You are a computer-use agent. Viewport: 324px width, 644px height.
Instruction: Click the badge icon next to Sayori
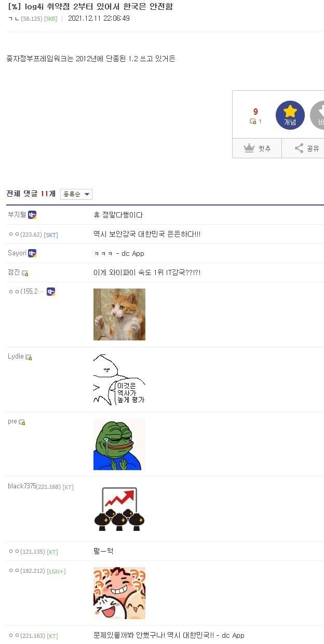[x=32, y=253]
